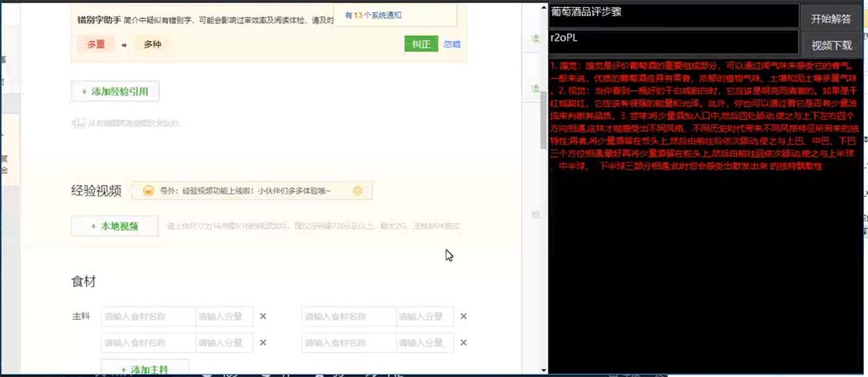Delete second-row left ingredient using X icon

[x=263, y=343]
